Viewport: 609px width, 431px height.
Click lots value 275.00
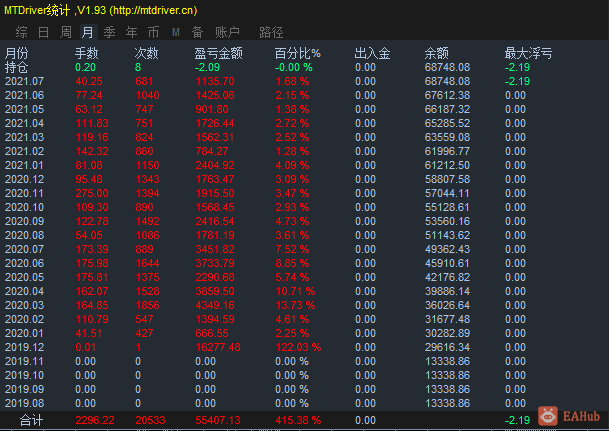click(x=92, y=193)
